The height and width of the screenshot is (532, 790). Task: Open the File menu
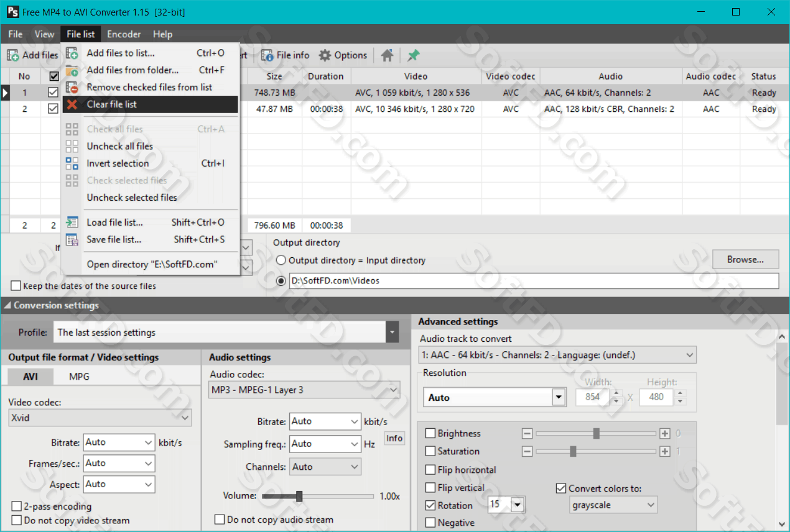pyautogui.click(x=16, y=34)
